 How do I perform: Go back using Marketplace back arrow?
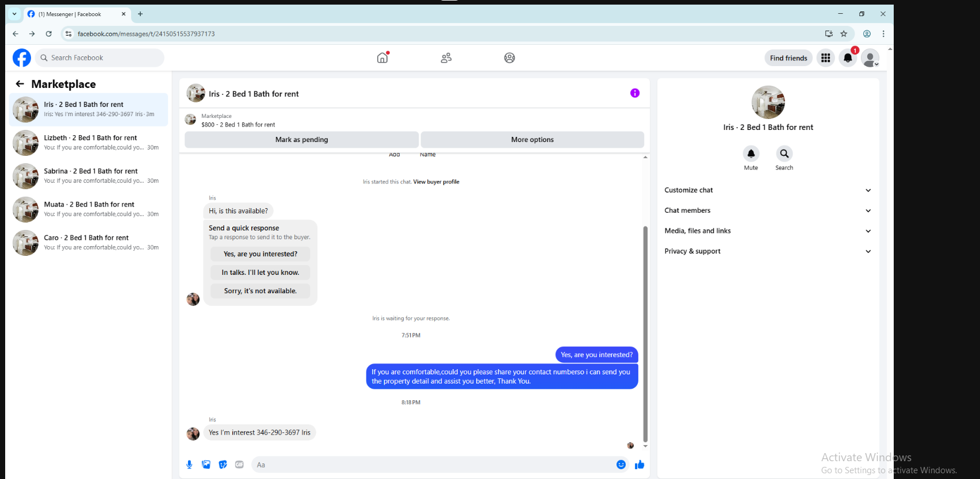[x=20, y=84]
